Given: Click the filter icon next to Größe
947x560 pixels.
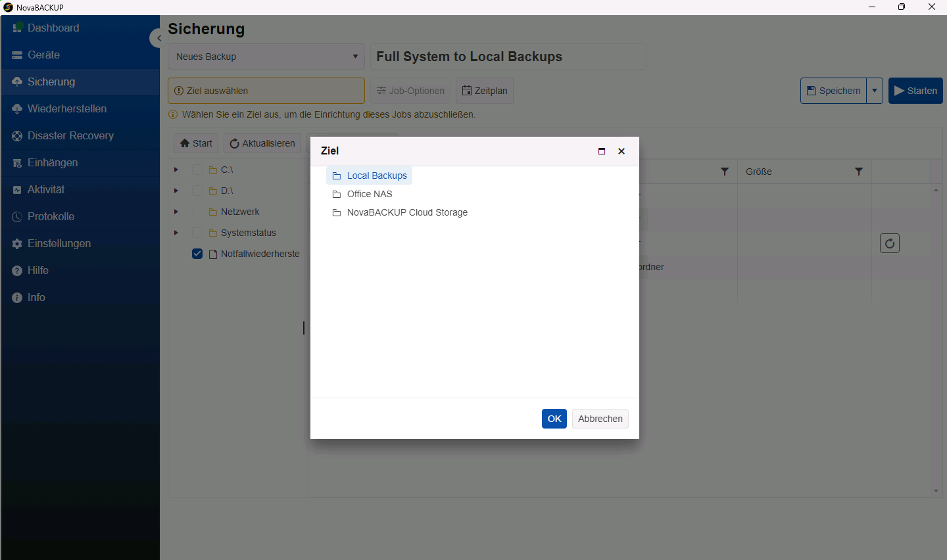Looking at the screenshot, I should click(859, 172).
